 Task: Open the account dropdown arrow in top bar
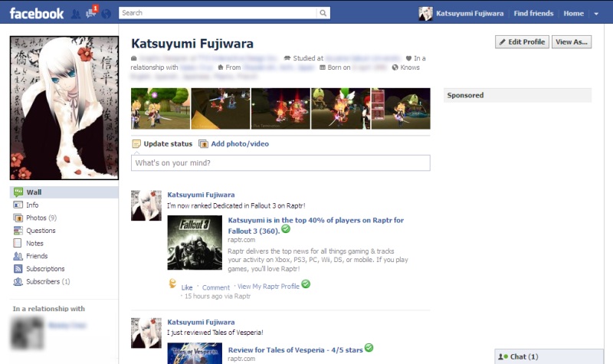[x=596, y=14]
